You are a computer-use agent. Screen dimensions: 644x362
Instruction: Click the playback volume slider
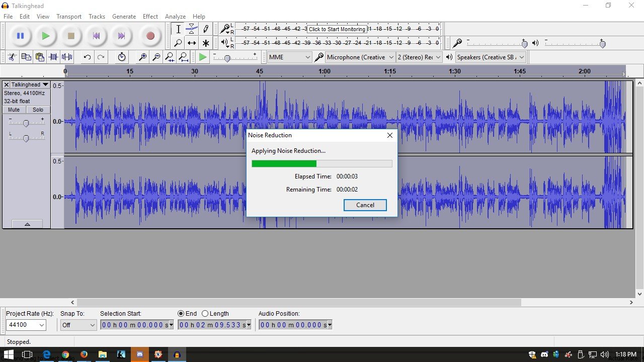click(575, 43)
